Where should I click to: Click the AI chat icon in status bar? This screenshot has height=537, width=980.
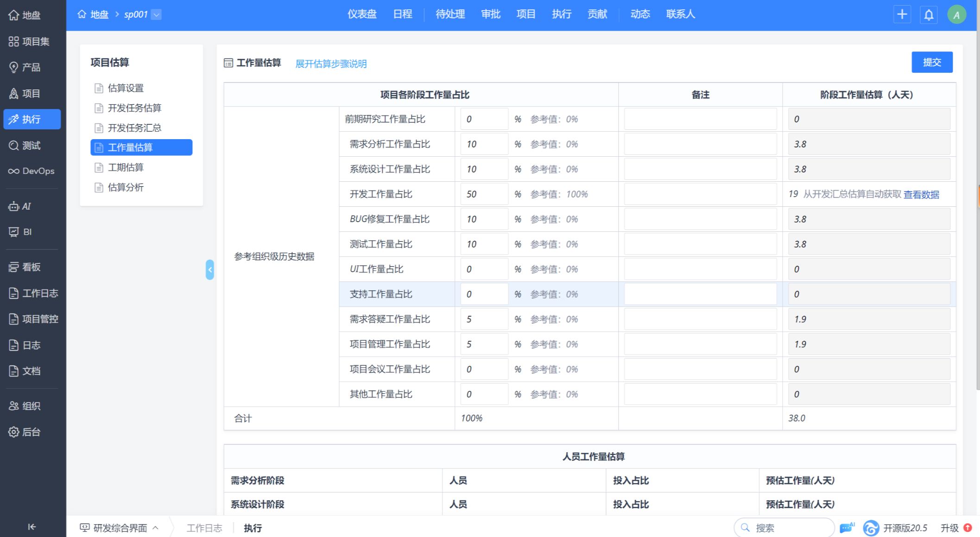pos(846,528)
